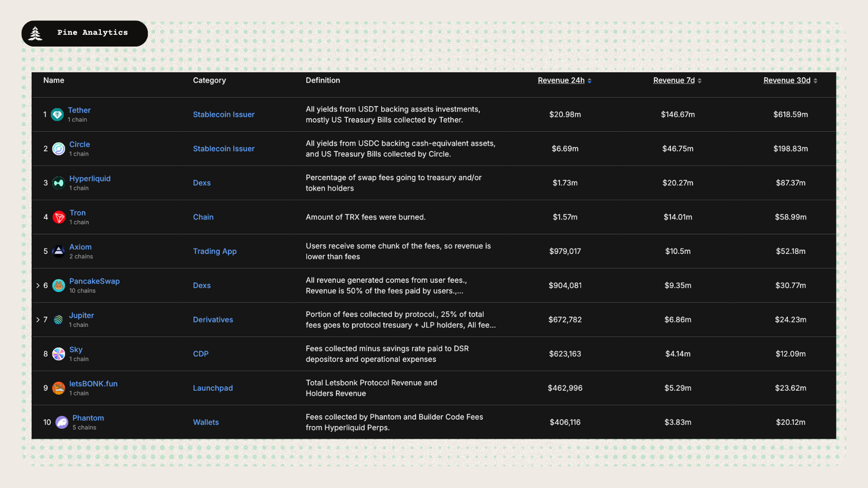Screen dimensions: 868x488
Task: Click Tether's $618.59m 30d revenue
Action: coord(791,115)
